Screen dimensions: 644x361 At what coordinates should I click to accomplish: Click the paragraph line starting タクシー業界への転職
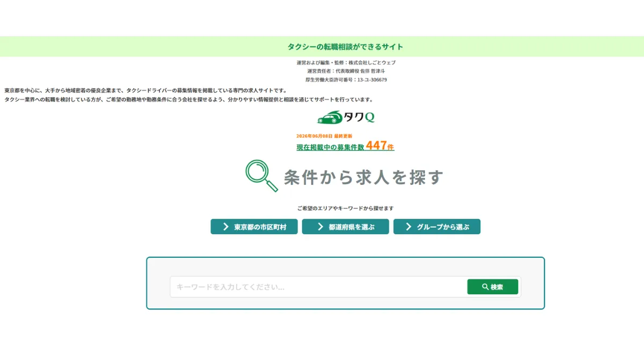[x=188, y=99]
